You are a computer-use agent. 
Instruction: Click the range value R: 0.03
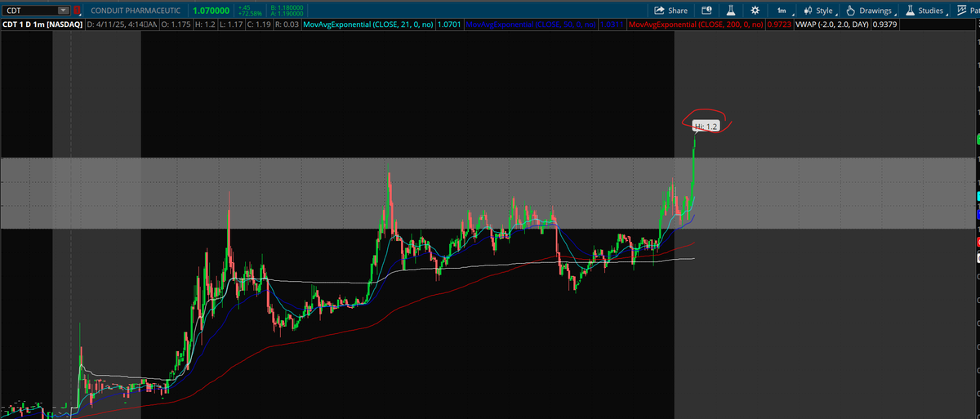pyautogui.click(x=287, y=25)
